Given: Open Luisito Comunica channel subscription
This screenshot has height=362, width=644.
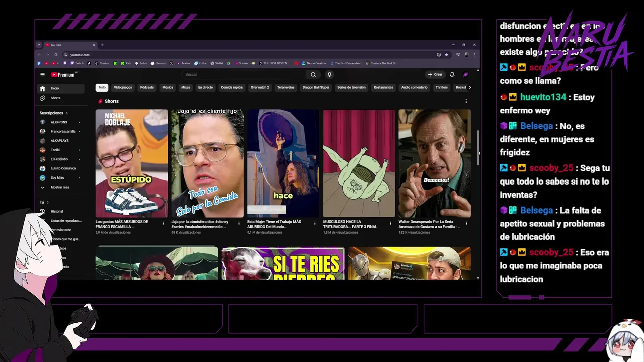Looking at the screenshot, I should (61, 168).
